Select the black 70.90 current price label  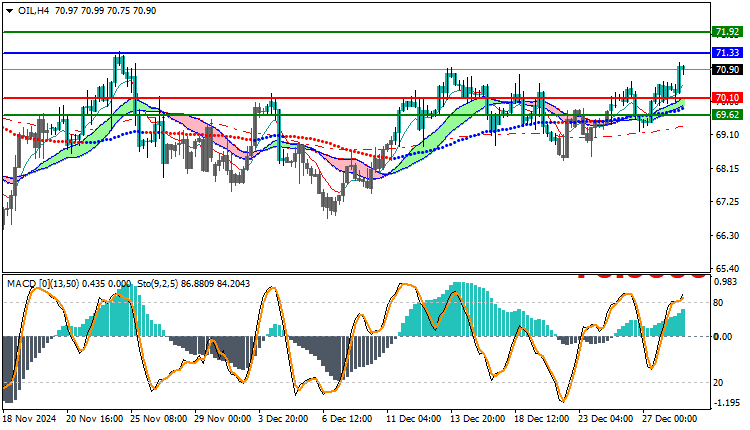tap(727, 70)
